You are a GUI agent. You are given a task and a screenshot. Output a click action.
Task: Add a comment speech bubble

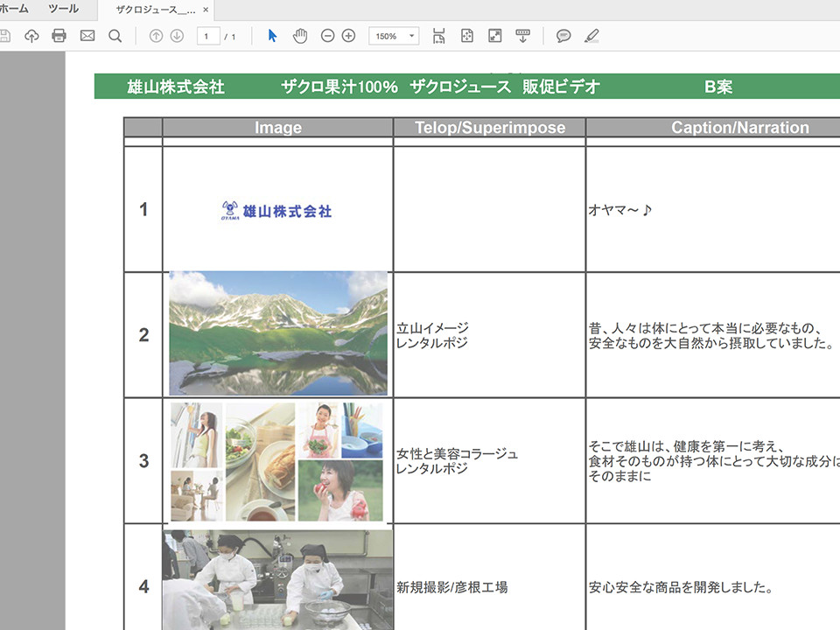pos(563,36)
